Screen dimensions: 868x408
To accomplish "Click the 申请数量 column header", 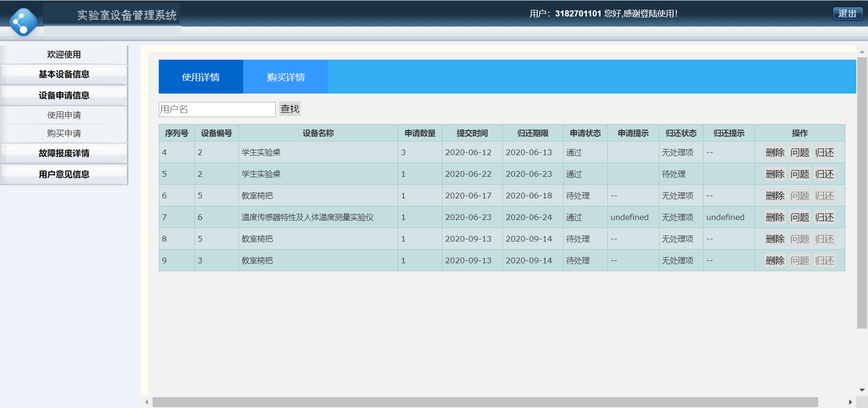I will (420, 133).
